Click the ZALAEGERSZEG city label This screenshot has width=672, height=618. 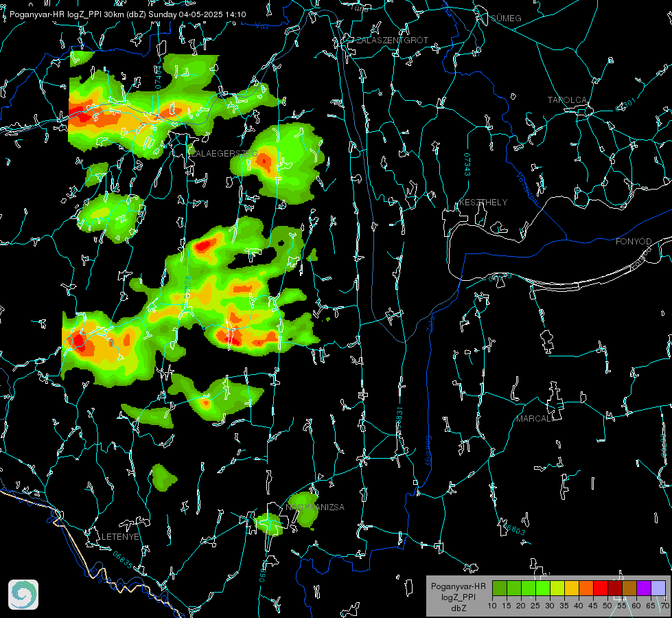224,153
